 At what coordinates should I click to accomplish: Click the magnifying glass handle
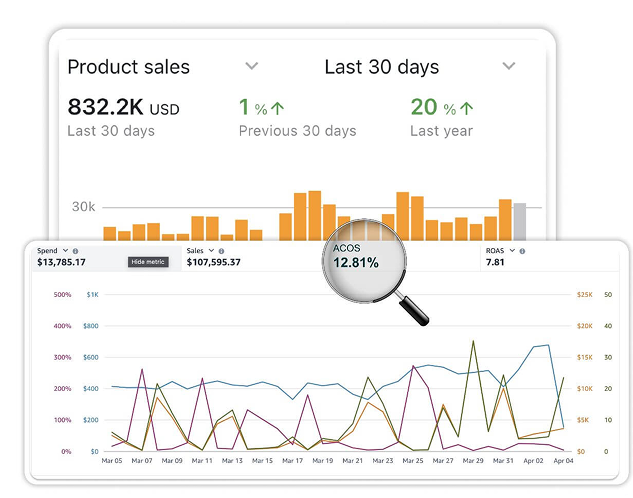(x=413, y=308)
